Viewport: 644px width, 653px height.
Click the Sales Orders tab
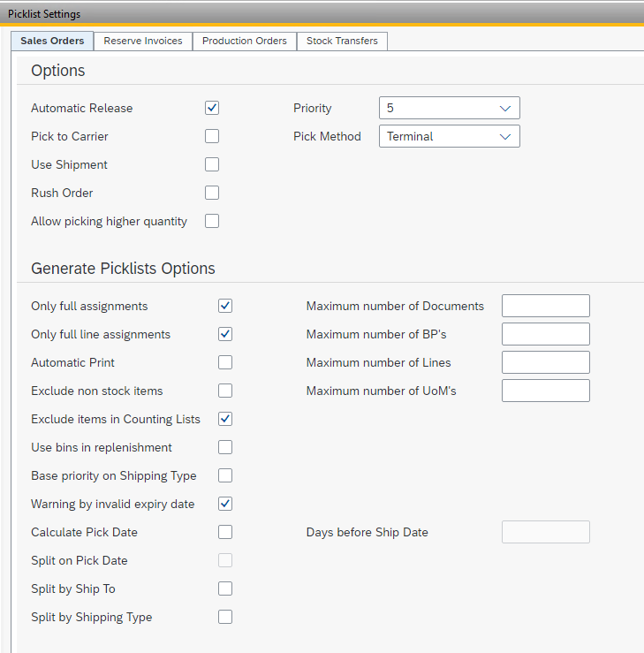pyautogui.click(x=52, y=41)
